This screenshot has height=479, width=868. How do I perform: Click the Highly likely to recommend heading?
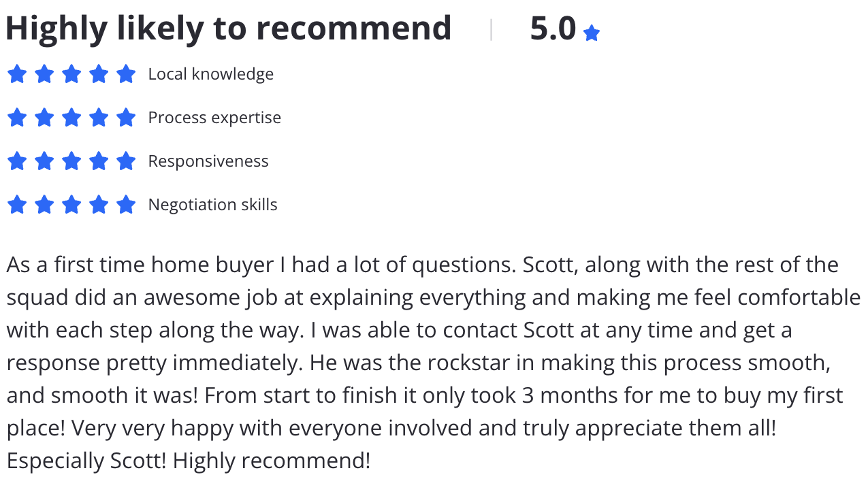[x=229, y=29]
